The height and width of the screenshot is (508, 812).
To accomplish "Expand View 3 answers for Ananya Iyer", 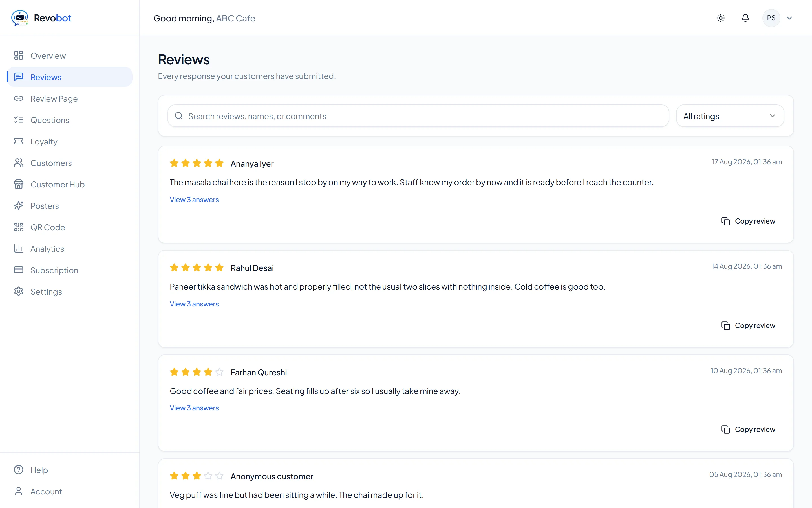I will 194,200.
